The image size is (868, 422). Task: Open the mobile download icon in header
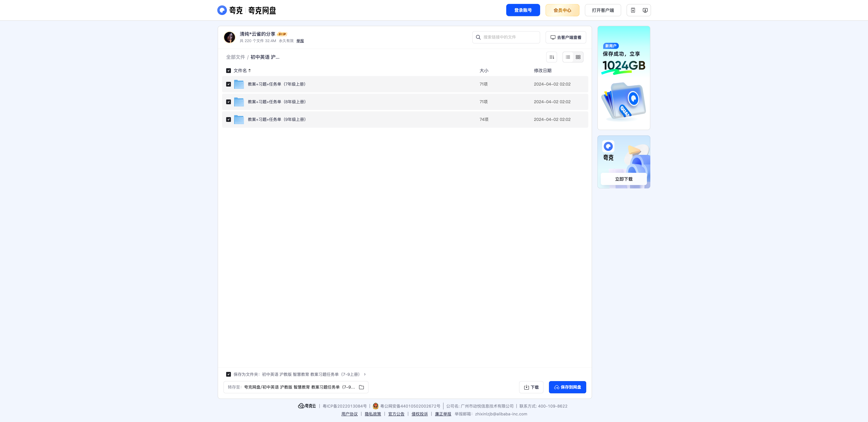point(633,10)
